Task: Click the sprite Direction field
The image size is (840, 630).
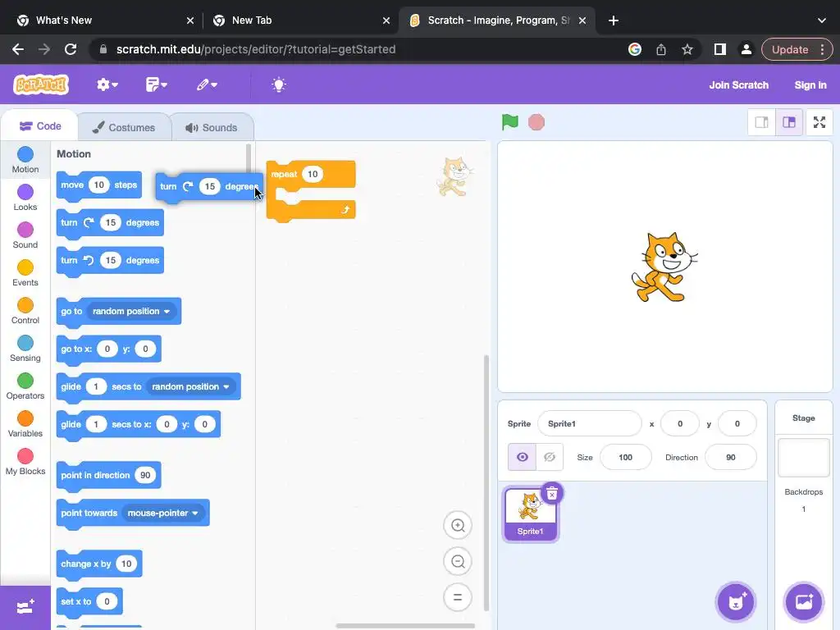Action: point(731,458)
